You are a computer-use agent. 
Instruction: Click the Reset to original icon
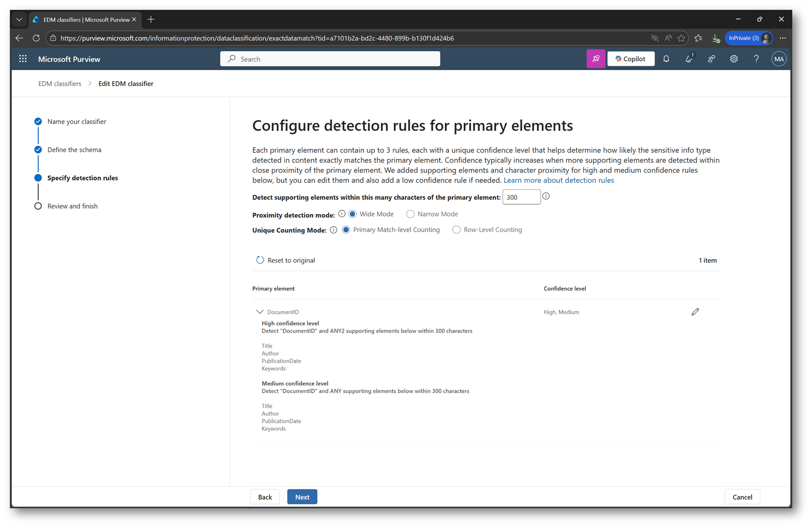click(x=260, y=260)
